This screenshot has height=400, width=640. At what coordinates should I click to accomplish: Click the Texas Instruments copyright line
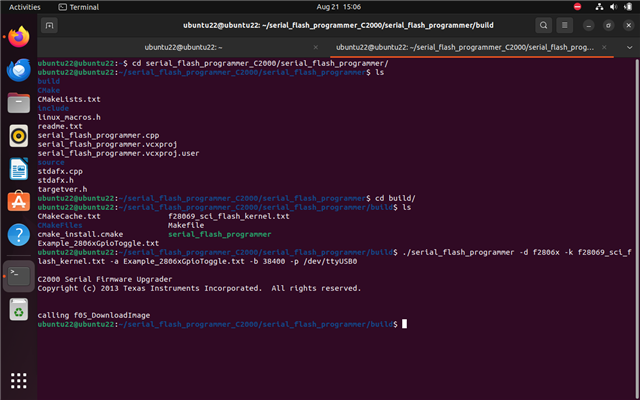[200, 288]
